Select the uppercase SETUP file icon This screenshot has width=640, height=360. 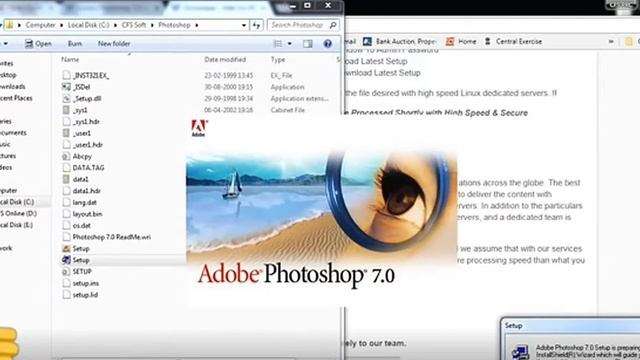tap(66, 271)
